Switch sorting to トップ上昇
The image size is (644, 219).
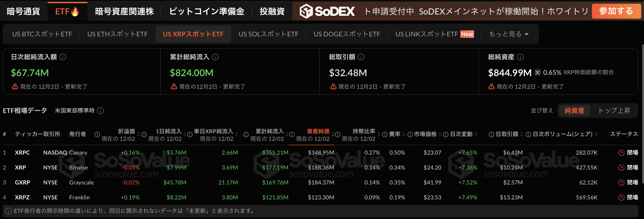pyautogui.click(x=614, y=111)
